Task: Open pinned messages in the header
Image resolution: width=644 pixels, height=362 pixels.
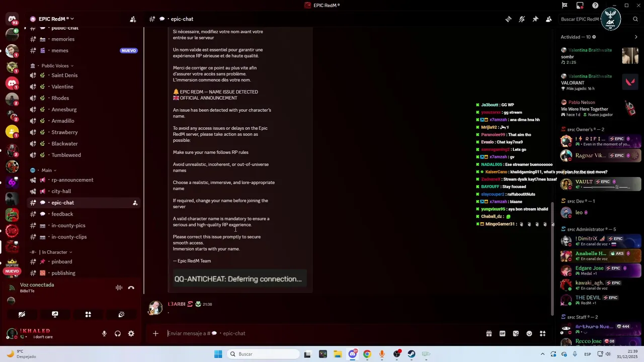Action: [x=535, y=19]
